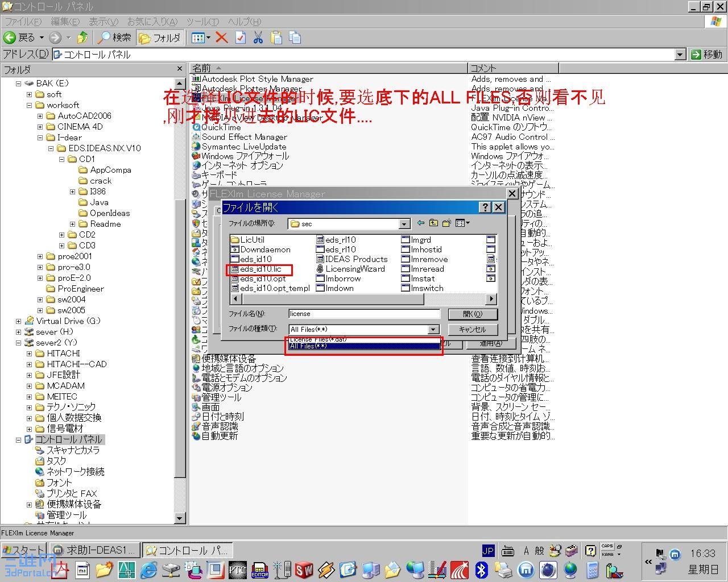Viewport: 728px width, 582px height.
Task: Toggle the フォルダ (Folders) pane button
Action: pos(160,38)
